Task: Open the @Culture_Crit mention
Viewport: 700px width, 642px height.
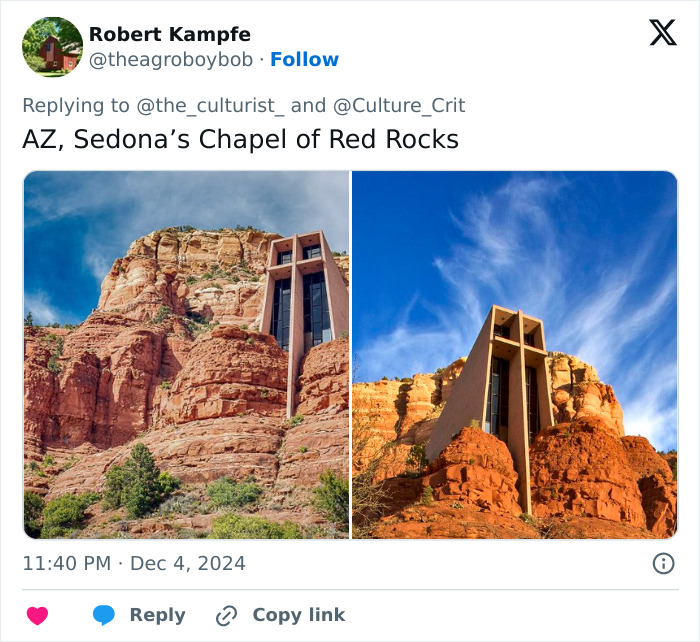Action: click(x=398, y=105)
